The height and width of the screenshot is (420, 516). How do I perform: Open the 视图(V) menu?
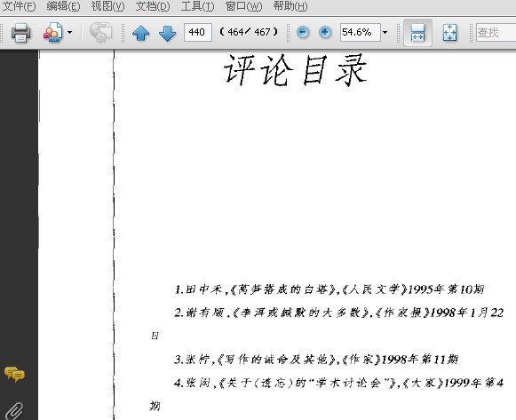coord(107,6)
